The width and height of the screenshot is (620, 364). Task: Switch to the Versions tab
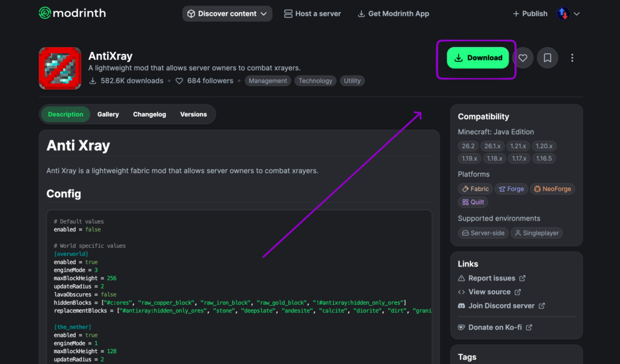coord(193,114)
